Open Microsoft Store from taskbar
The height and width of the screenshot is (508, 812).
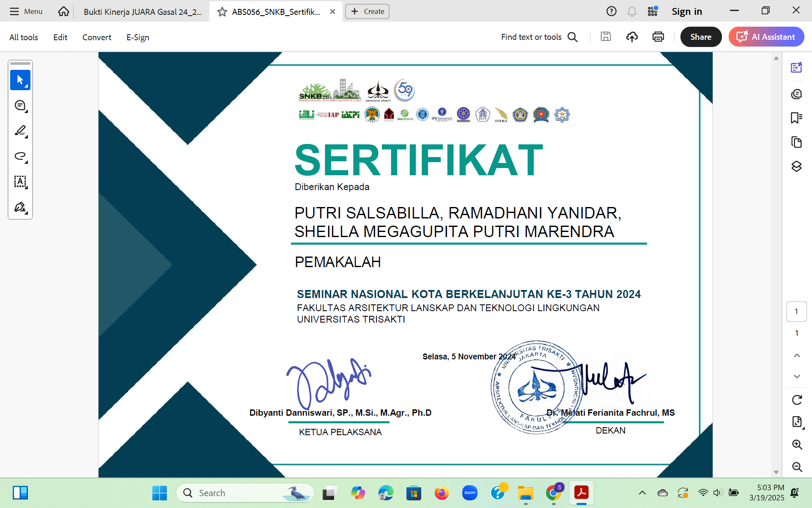pyautogui.click(x=414, y=493)
